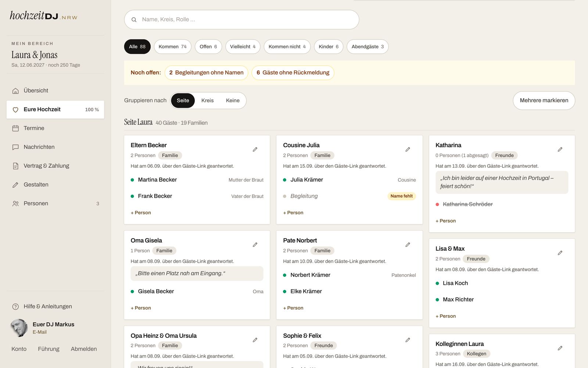Filter guests by Kommen 74

click(173, 47)
